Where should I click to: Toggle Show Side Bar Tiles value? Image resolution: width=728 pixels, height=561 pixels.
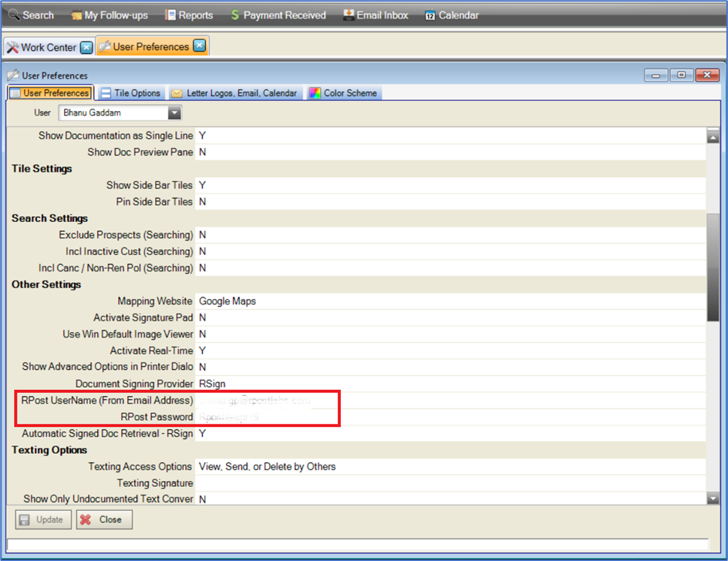click(202, 185)
